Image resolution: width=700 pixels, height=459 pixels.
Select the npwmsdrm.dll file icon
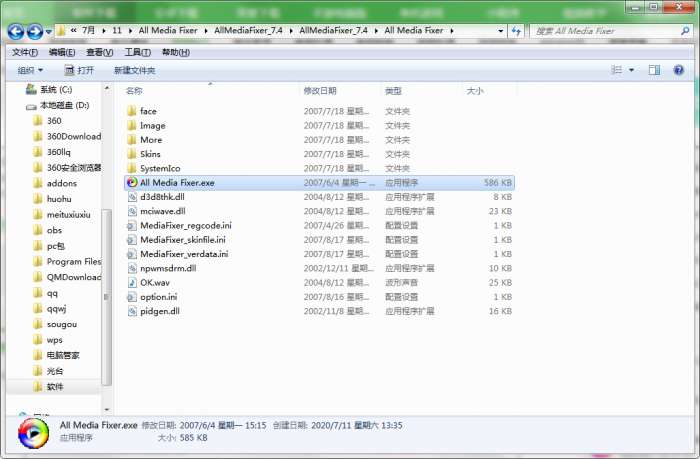pos(132,268)
